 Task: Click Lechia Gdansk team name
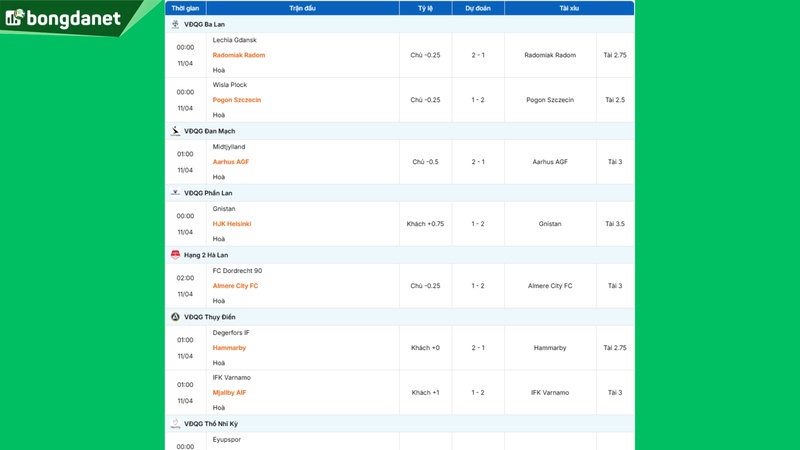click(234, 40)
